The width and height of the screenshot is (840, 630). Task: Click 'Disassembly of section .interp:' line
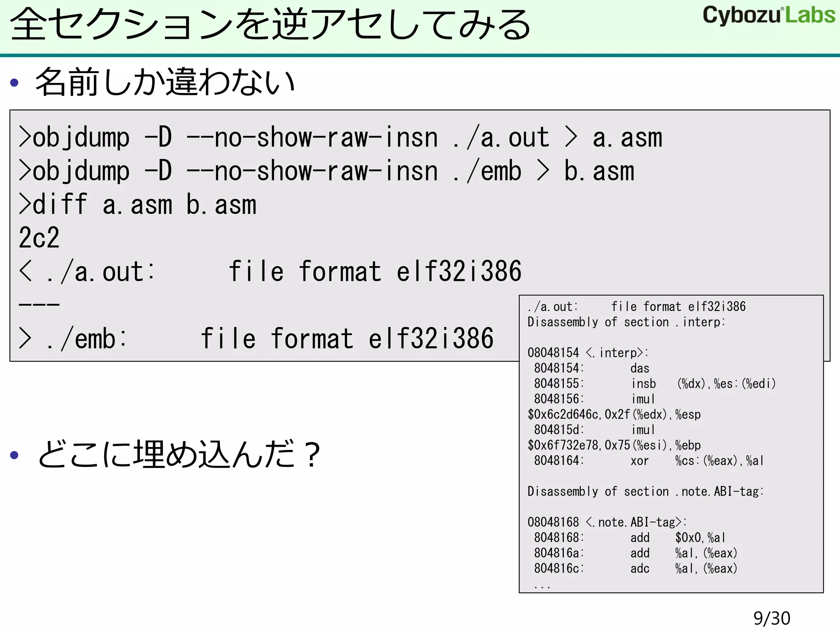[626, 322]
